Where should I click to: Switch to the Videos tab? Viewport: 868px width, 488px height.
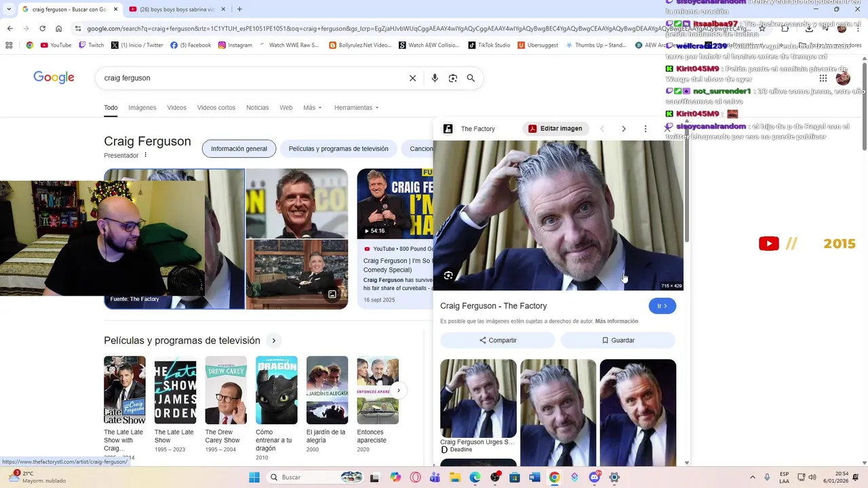(x=176, y=108)
